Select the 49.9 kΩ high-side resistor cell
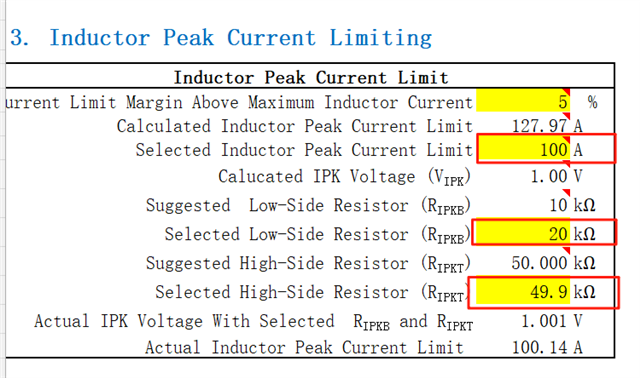This screenshot has height=378, width=640. (523, 291)
